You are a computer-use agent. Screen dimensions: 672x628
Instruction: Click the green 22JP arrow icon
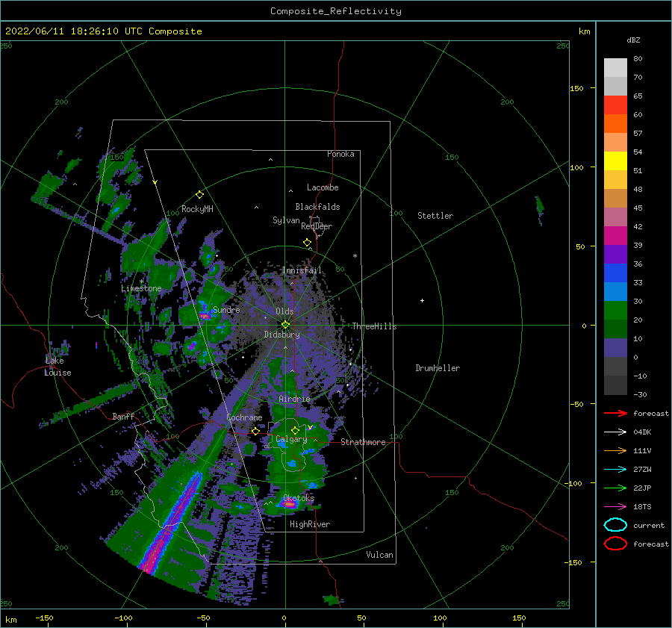point(615,488)
